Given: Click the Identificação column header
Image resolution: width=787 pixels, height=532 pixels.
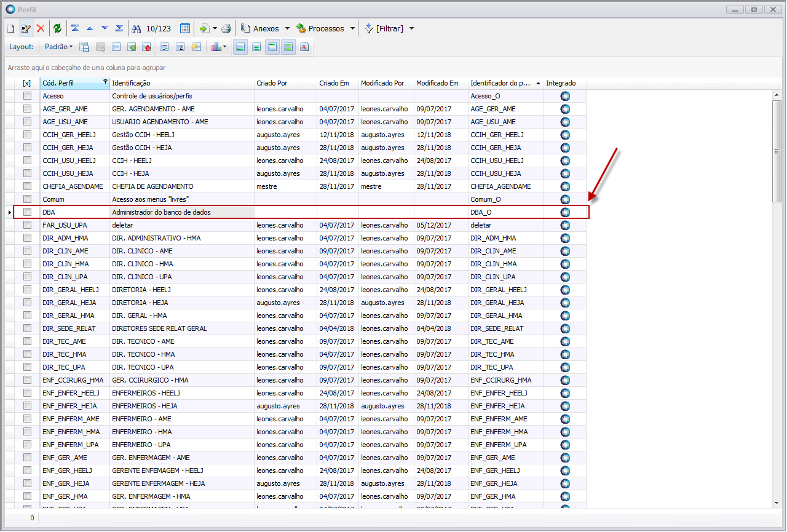Looking at the screenshot, I should (182, 83).
